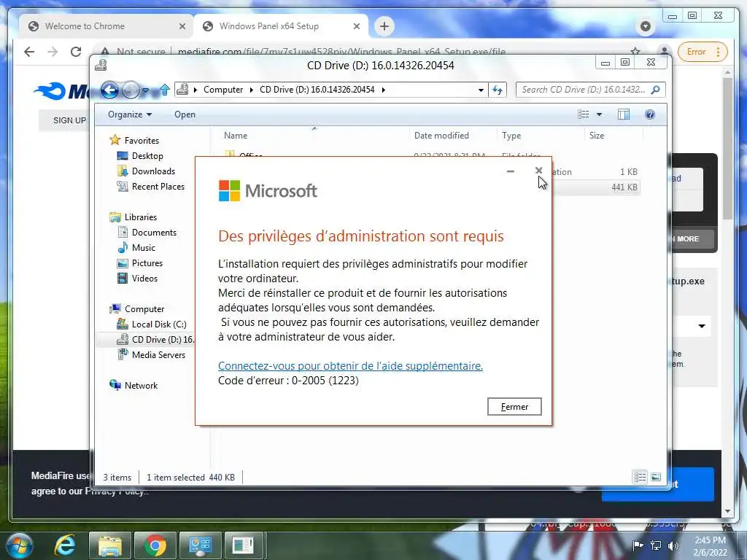Sort by Type column header
Image resolution: width=747 pixels, height=560 pixels.
click(x=511, y=136)
